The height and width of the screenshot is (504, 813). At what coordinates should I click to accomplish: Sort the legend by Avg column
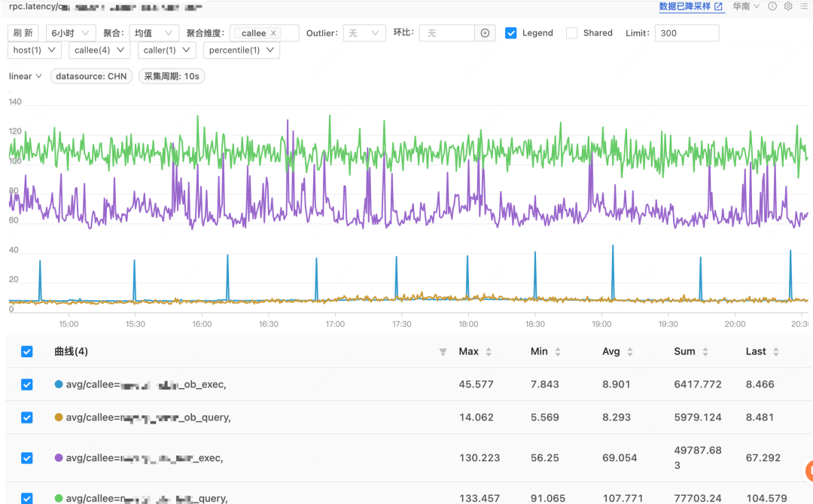(630, 352)
